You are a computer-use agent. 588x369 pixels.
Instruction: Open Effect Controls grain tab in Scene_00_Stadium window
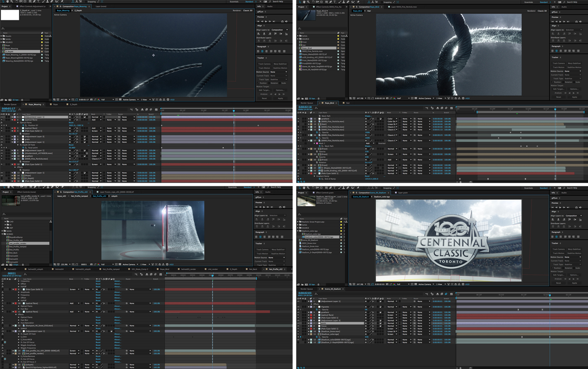pos(324,193)
